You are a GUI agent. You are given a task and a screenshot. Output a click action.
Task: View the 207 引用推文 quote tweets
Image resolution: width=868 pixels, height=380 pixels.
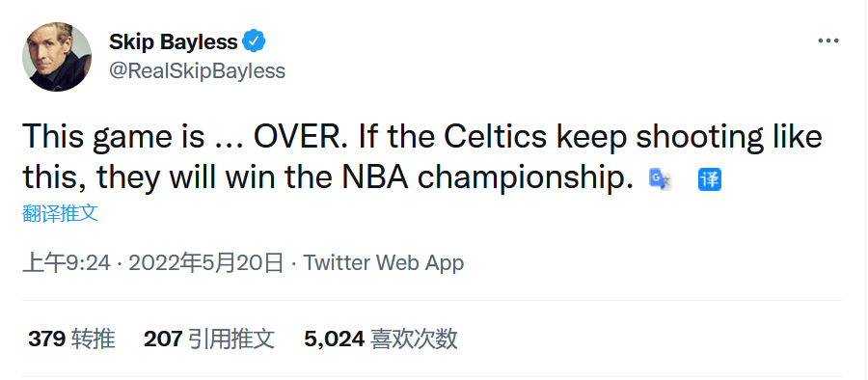[209, 339]
